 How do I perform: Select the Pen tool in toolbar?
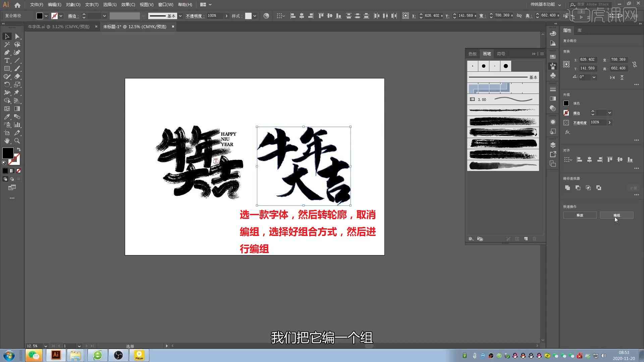pos(7,53)
